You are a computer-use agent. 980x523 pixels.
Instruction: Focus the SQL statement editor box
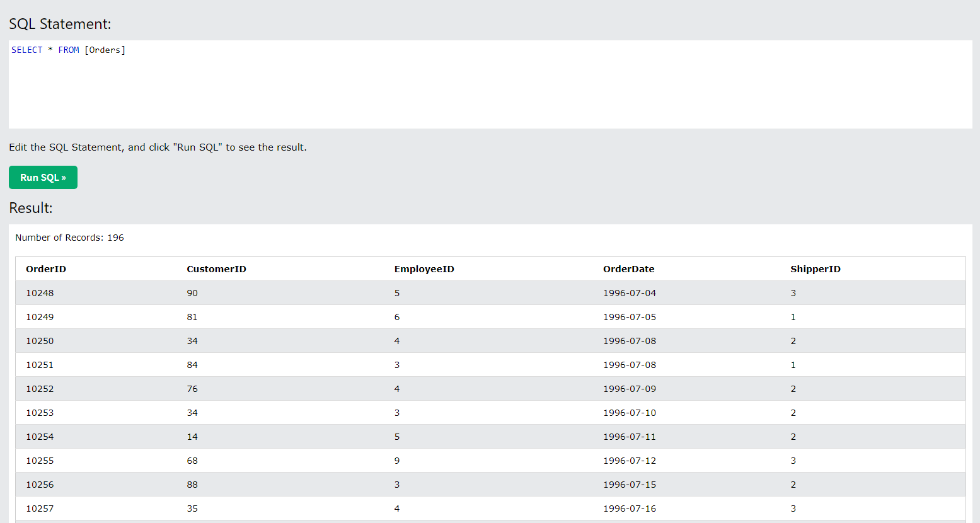click(x=490, y=84)
